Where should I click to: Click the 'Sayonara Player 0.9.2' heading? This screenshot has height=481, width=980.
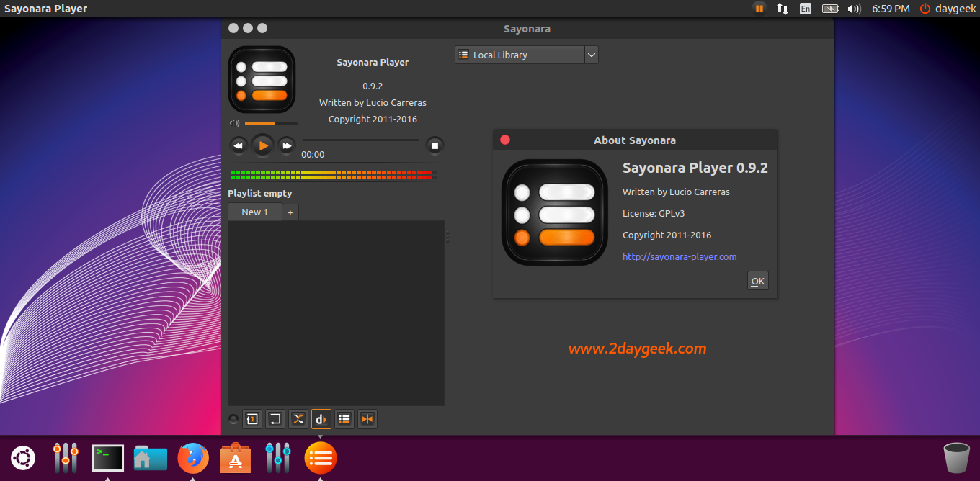[695, 168]
